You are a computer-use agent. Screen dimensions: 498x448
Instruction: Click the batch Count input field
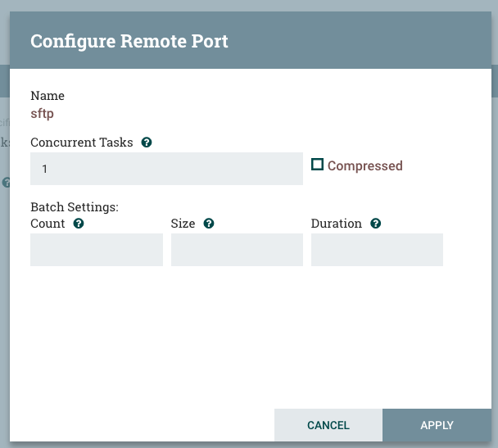tap(97, 250)
